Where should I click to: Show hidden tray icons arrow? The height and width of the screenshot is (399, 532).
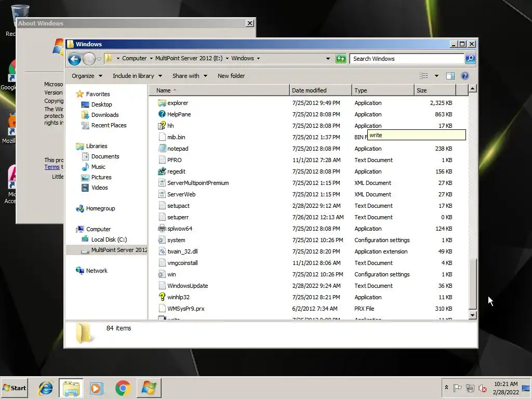[446, 388]
